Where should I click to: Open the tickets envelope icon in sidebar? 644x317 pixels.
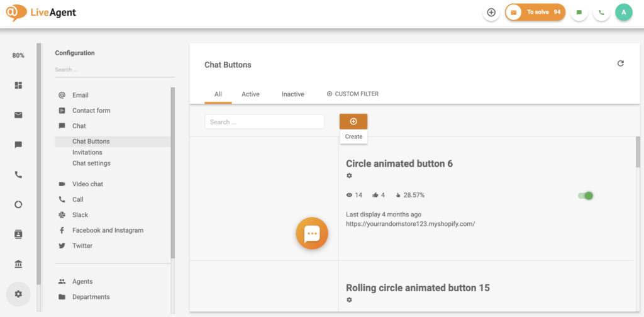coord(18,114)
